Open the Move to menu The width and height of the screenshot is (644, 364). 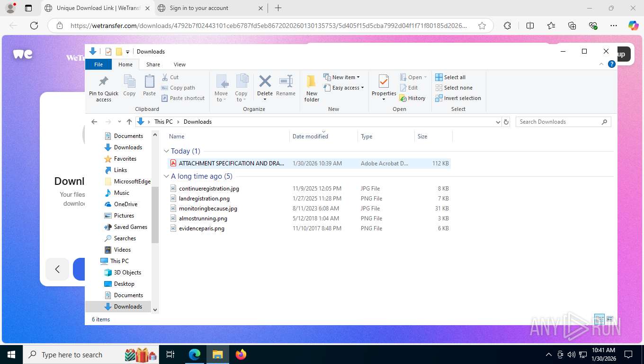221,88
